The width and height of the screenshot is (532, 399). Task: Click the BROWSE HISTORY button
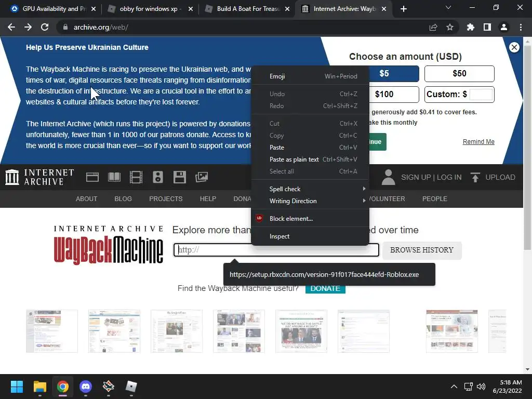tap(422, 250)
